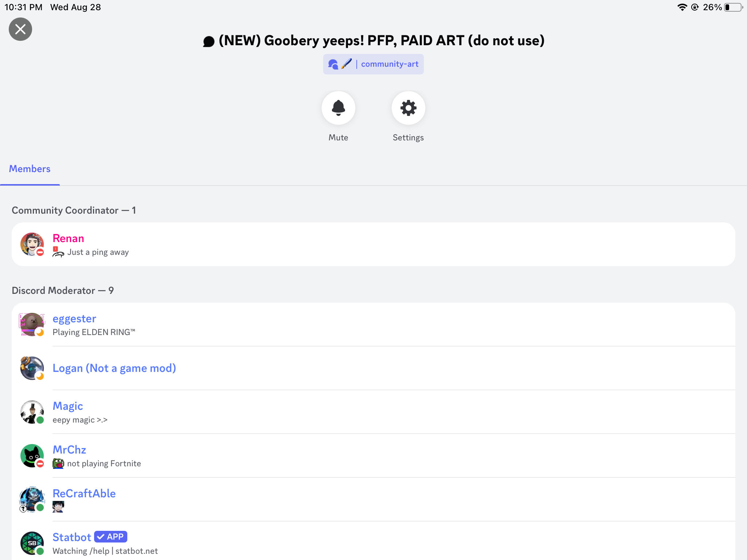Tap MrChz's black cat avatar

coord(32,456)
